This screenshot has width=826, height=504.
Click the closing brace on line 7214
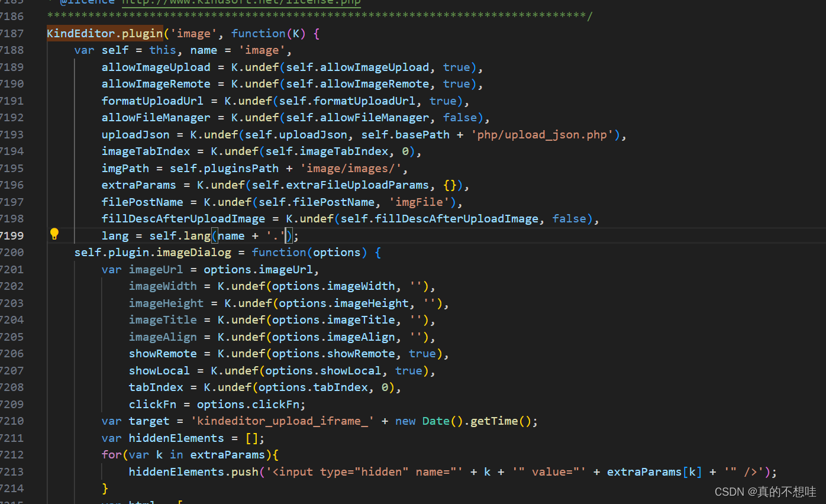point(105,488)
